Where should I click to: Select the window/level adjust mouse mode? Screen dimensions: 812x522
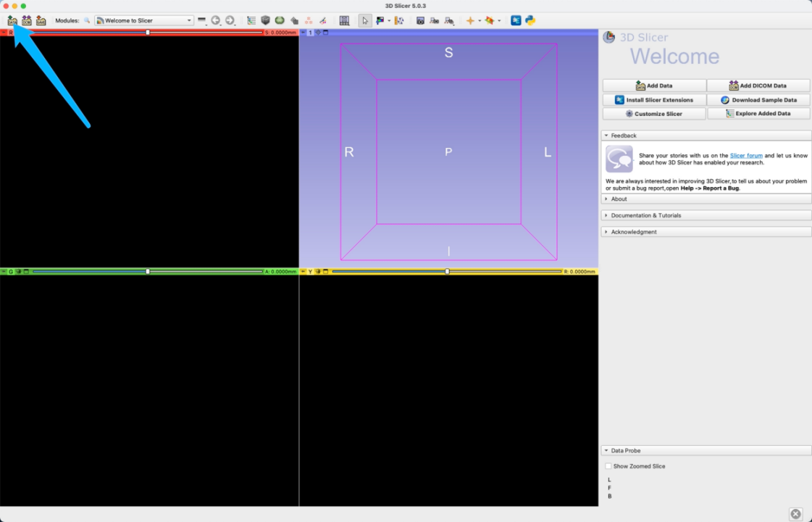(x=380, y=21)
